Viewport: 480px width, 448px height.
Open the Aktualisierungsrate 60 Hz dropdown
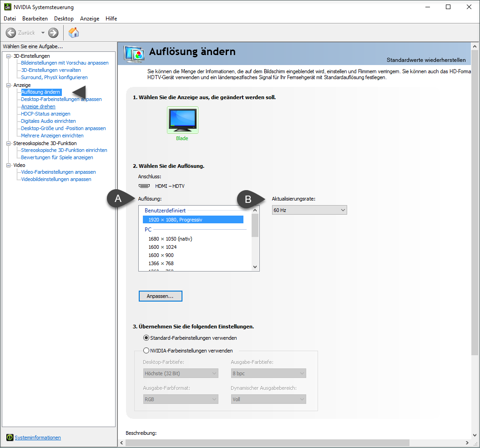309,210
